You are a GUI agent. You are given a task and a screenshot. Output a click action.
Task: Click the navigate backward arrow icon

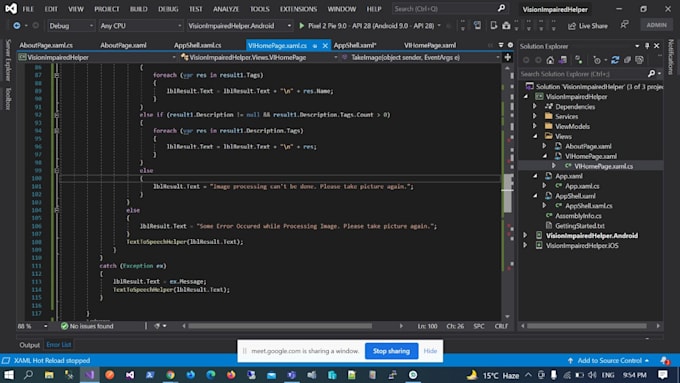click(x=16, y=26)
